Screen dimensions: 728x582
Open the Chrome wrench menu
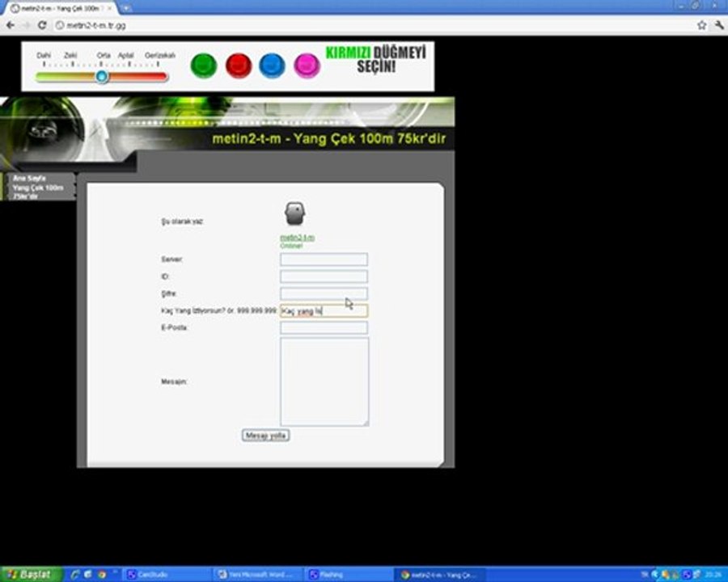click(x=719, y=25)
